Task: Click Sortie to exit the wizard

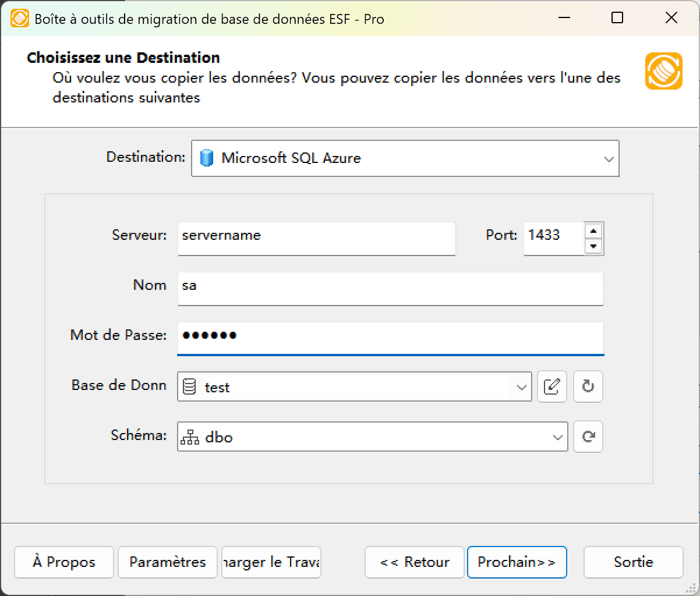Action: (x=633, y=562)
